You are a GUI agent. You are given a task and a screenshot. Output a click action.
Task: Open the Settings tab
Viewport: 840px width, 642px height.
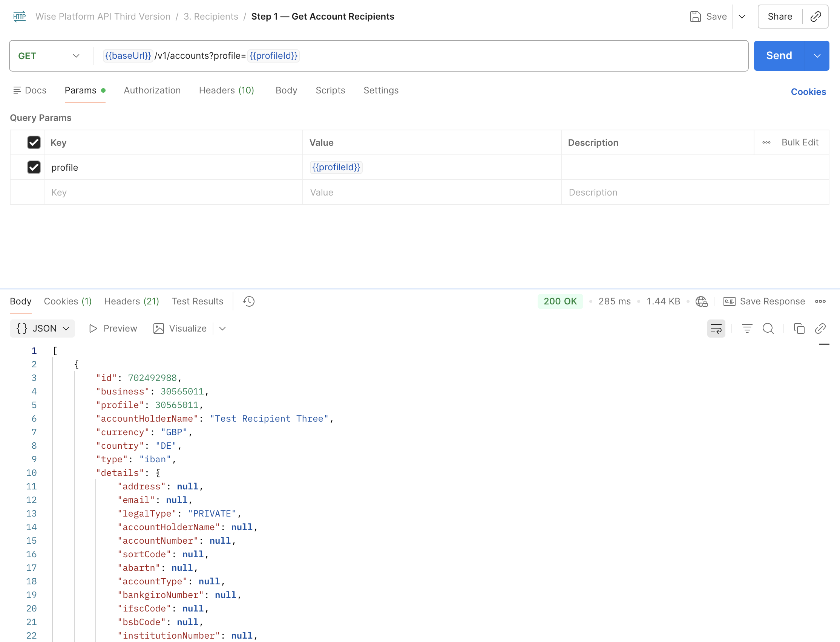pos(381,90)
